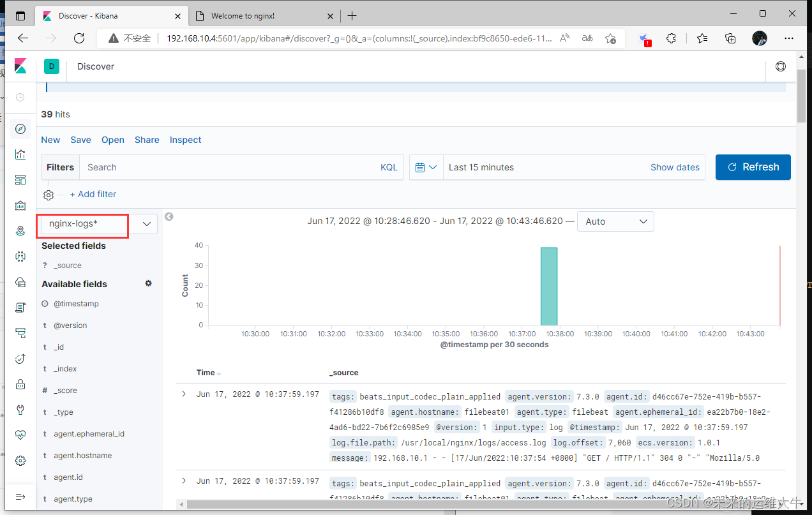Click New in the Discover menu

click(x=50, y=140)
